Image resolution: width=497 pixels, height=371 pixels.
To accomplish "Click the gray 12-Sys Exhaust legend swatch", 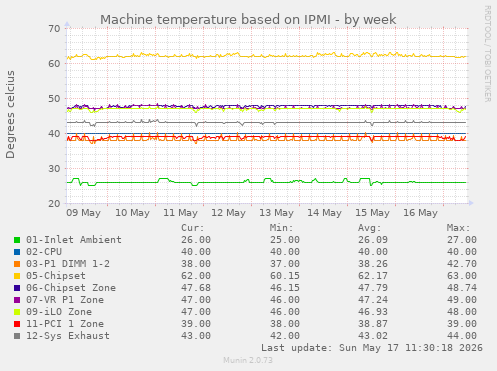I will (17, 336).
